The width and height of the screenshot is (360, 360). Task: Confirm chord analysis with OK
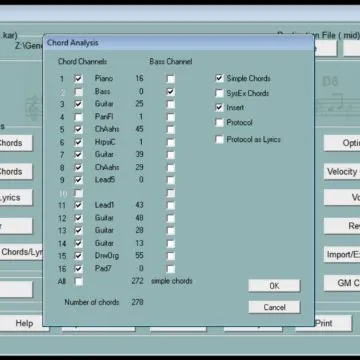(274, 286)
